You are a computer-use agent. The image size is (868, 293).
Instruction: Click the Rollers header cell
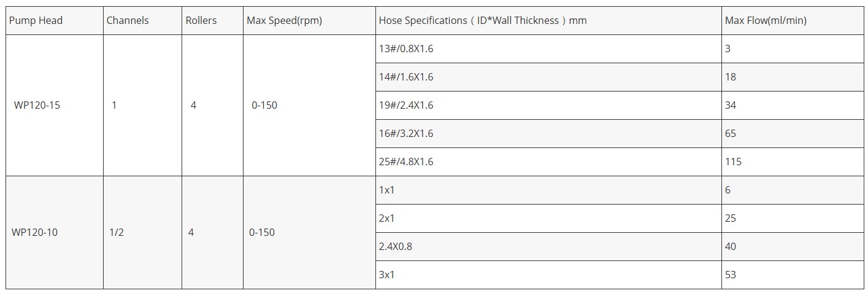[201, 21]
